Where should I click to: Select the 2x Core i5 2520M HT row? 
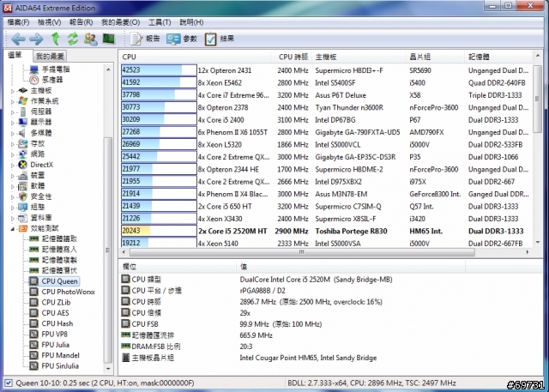(326, 231)
